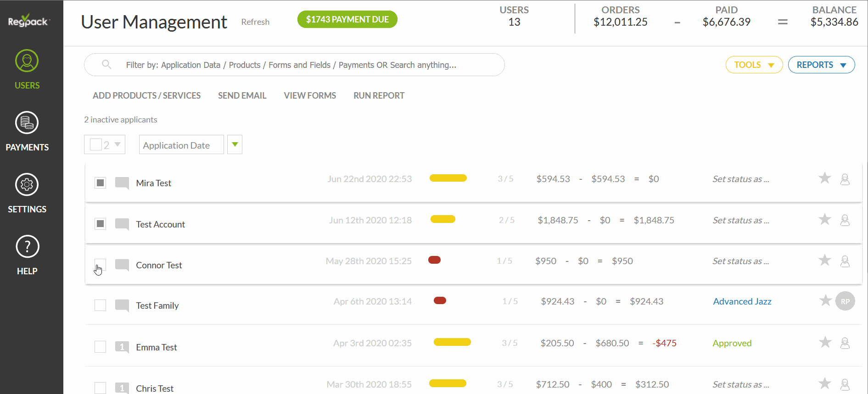Open the Application Date sort dropdown
The height and width of the screenshot is (394, 868).
click(235, 144)
